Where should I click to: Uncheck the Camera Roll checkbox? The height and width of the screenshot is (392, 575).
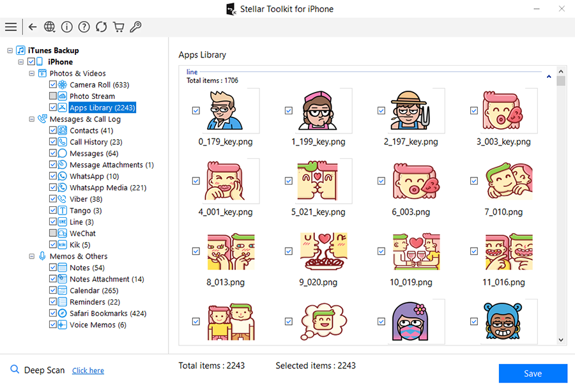pyautogui.click(x=53, y=85)
